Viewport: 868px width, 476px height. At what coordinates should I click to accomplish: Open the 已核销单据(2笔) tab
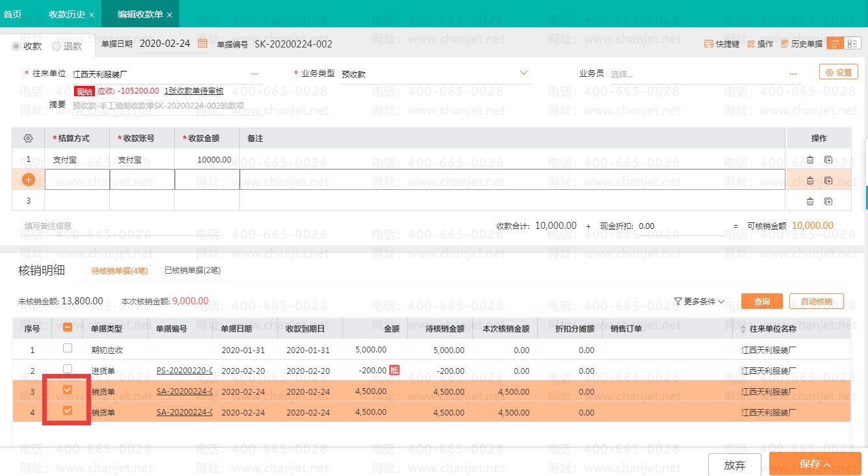[x=192, y=271]
